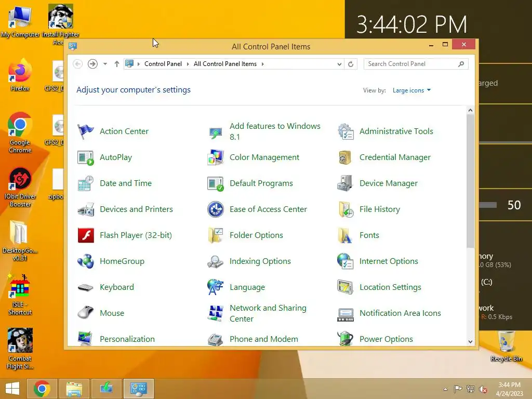Viewport: 532px width, 399px height.
Task: Refresh the Control Panel view
Action: pyautogui.click(x=351, y=64)
